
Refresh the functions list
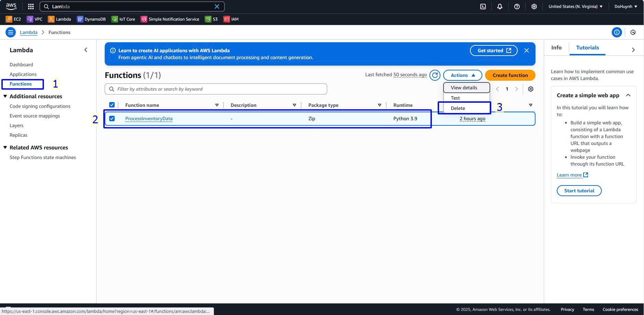[x=435, y=75]
